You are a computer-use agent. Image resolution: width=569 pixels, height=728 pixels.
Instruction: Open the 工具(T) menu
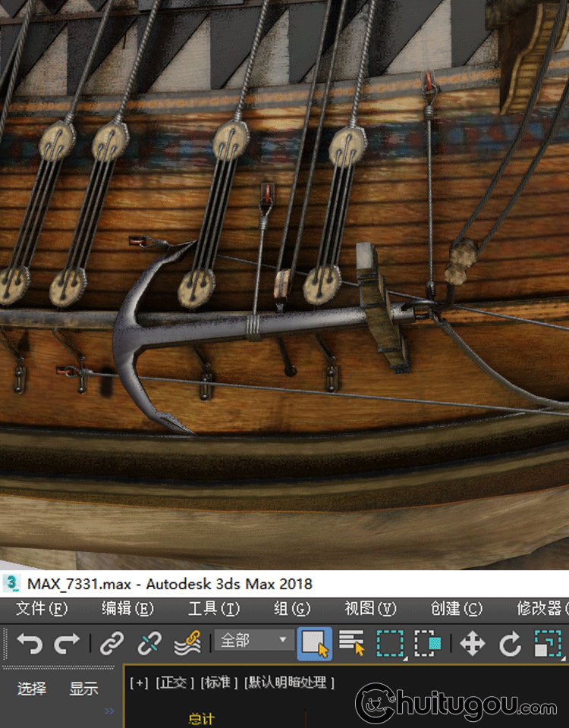213,608
